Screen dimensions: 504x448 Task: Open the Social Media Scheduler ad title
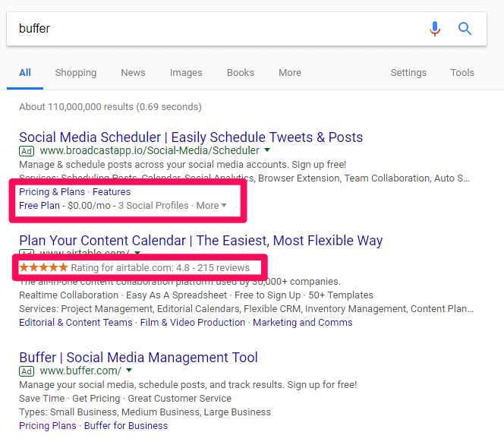click(x=191, y=137)
